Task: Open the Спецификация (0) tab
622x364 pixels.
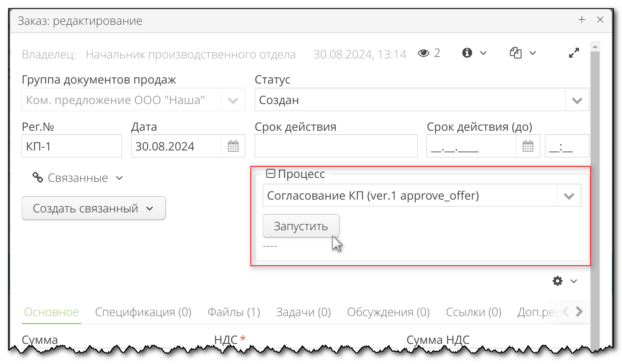Action: click(143, 312)
